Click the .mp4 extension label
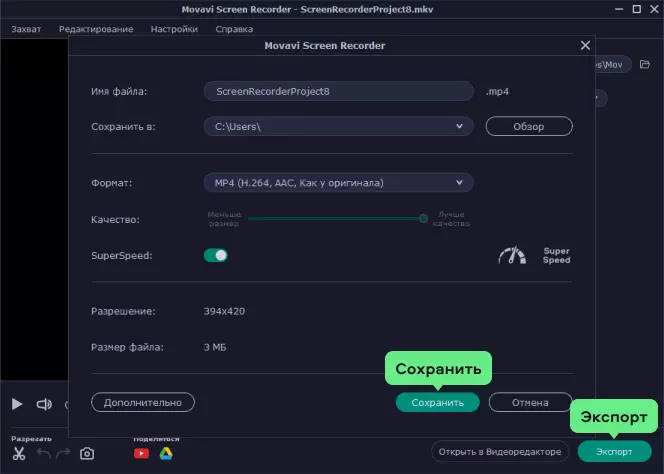Viewport: 664px width, 474px height. [x=497, y=91]
